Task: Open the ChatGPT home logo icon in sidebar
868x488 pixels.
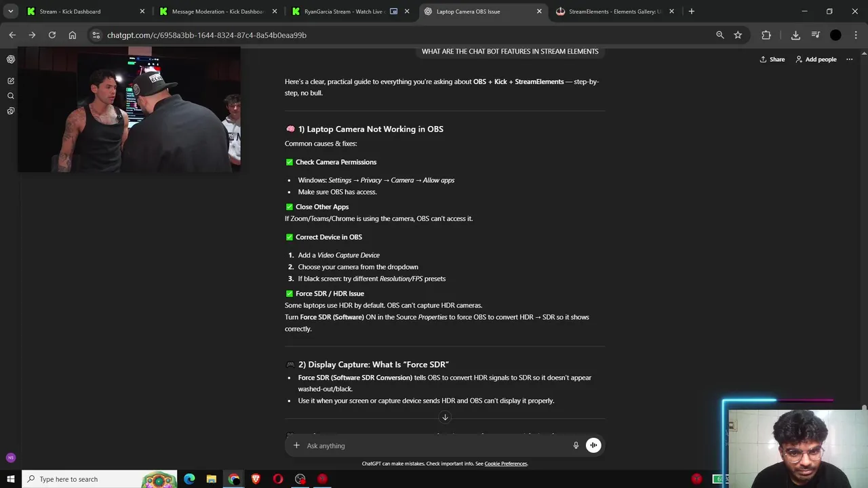Action: 11,60
